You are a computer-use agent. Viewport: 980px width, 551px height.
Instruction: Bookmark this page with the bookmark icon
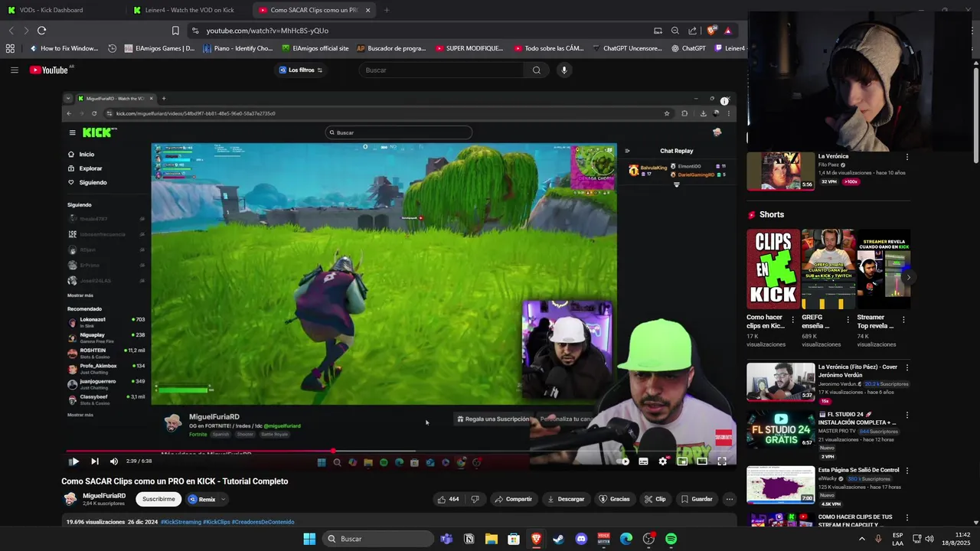tap(175, 31)
